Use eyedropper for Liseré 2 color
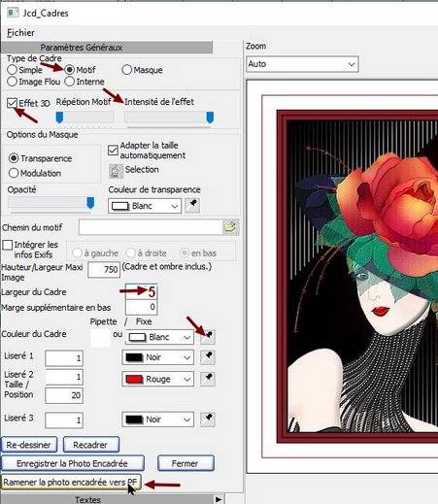 [208, 379]
